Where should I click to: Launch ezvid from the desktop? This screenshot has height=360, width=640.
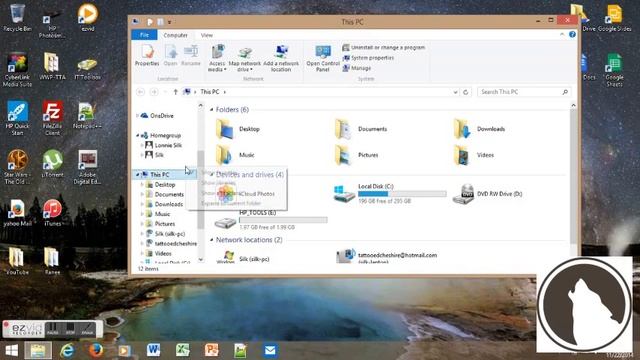(x=87, y=18)
